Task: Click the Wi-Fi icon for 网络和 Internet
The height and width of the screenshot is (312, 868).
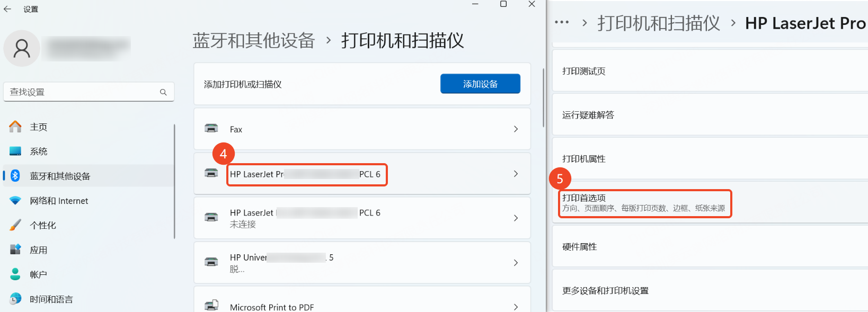Action: click(x=15, y=201)
